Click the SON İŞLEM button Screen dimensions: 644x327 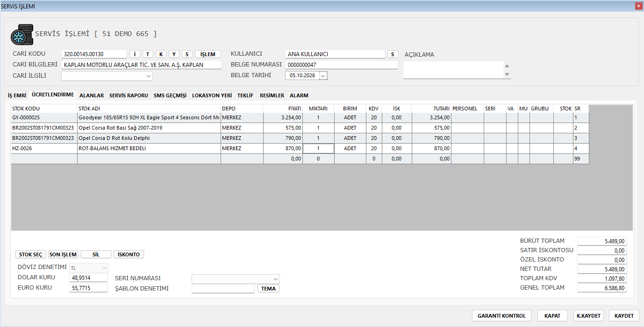pos(63,254)
